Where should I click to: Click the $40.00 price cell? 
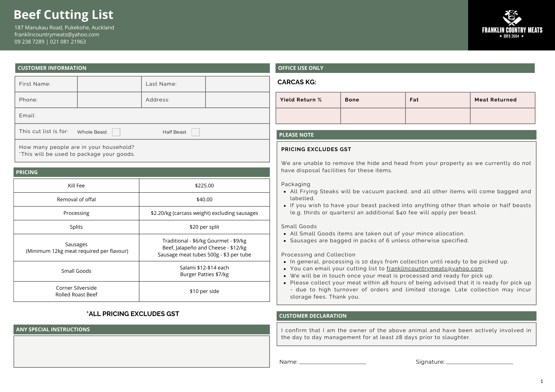204,200
